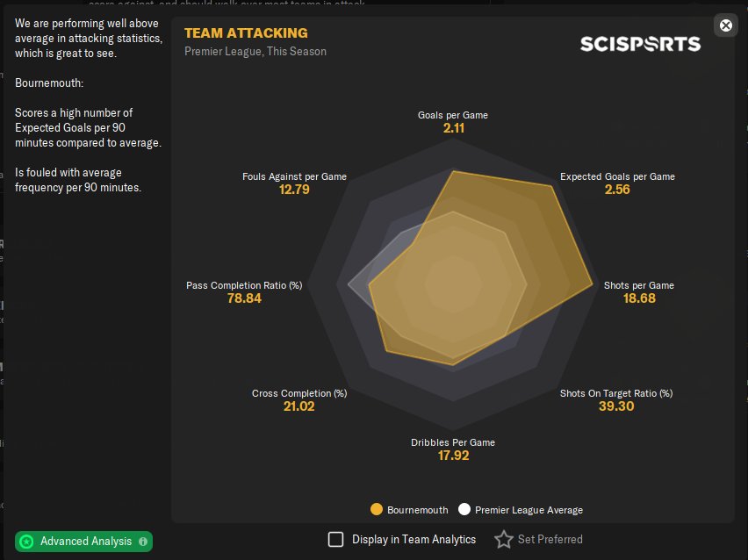
Task: Toggle the Bournemouth legend marker
Action: [x=377, y=510]
